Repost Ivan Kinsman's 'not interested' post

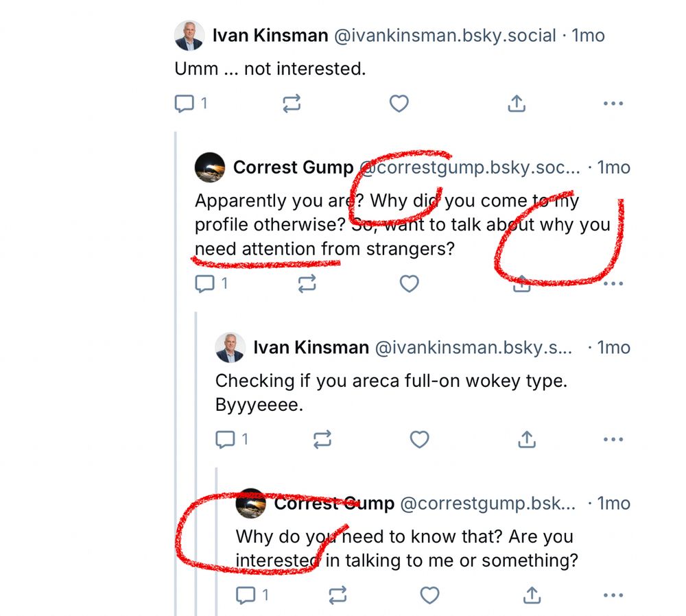tap(292, 104)
